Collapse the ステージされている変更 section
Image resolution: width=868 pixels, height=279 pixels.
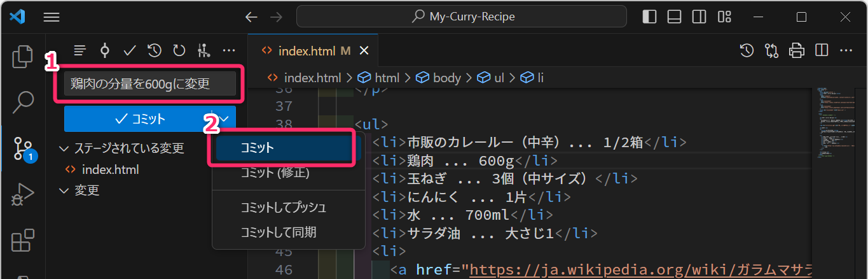pos(64,148)
